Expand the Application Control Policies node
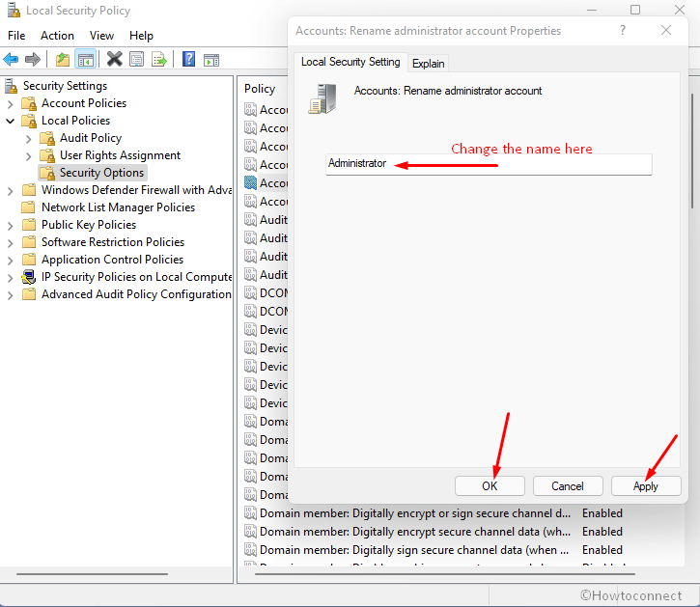Viewport: 700px width, 607px height. coord(11,261)
